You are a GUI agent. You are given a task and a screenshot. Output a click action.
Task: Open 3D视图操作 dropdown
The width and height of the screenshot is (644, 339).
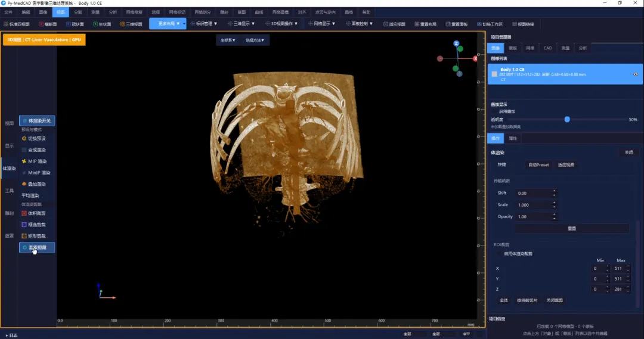281,24
